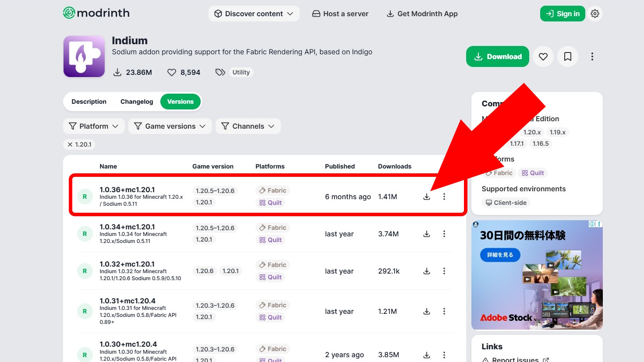Click the R release badge of 1.0.34
This screenshot has height=362, width=644.
tap(85, 234)
